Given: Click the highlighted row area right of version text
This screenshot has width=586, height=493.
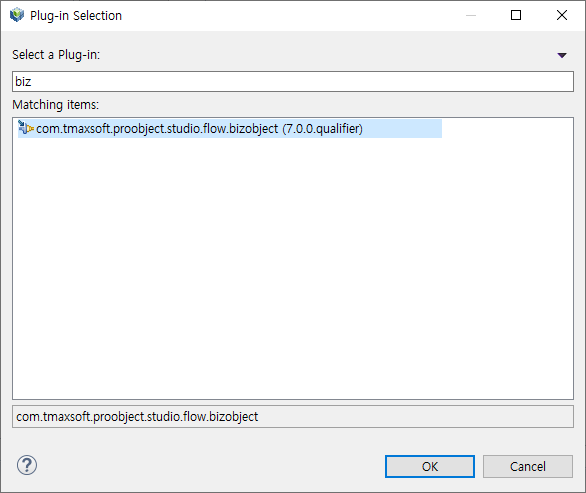Looking at the screenshot, I should tap(402, 129).
